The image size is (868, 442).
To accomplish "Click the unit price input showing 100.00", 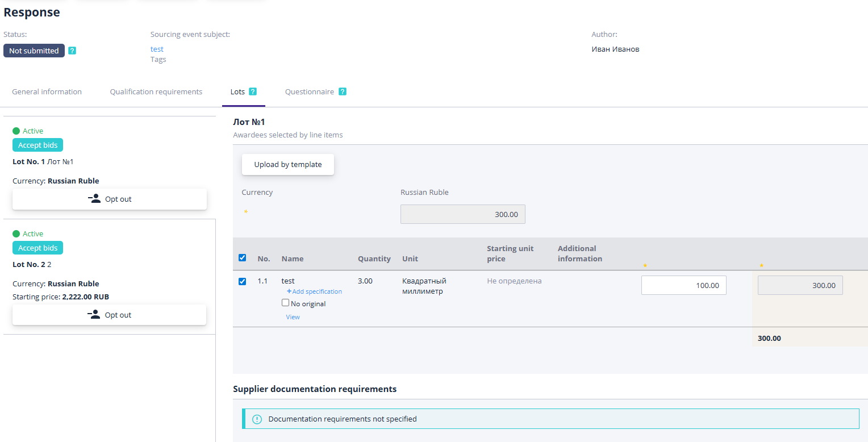I will (x=683, y=285).
